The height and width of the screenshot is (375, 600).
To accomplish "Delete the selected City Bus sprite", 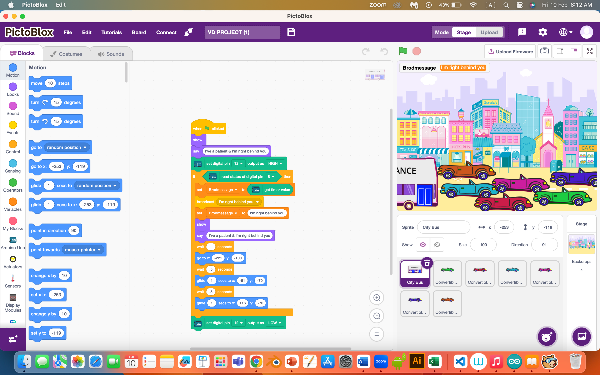I will coord(427,263).
